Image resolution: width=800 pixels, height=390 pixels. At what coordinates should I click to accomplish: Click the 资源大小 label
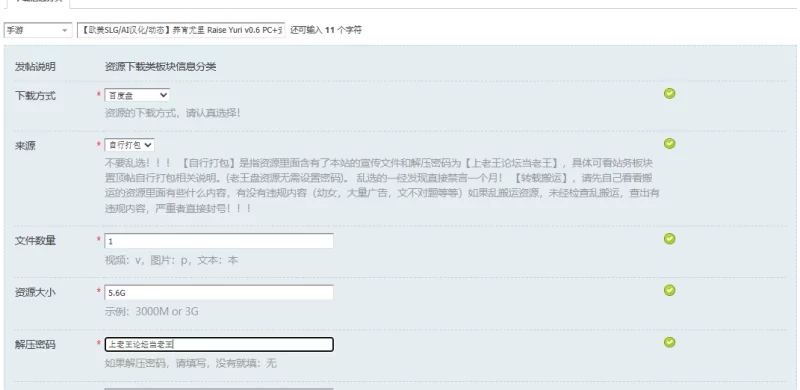35,293
